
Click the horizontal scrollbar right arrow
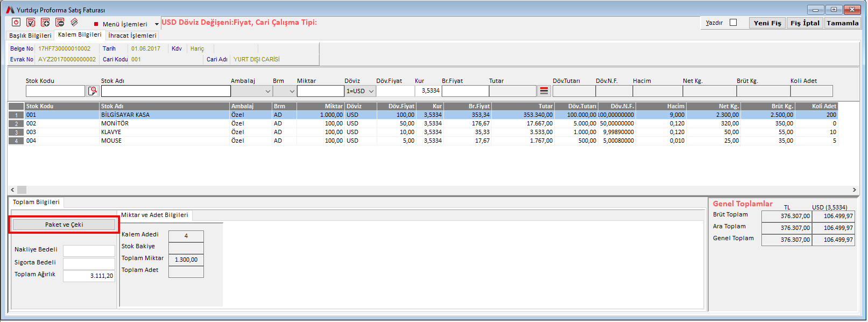pyautogui.click(x=854, y=190)
